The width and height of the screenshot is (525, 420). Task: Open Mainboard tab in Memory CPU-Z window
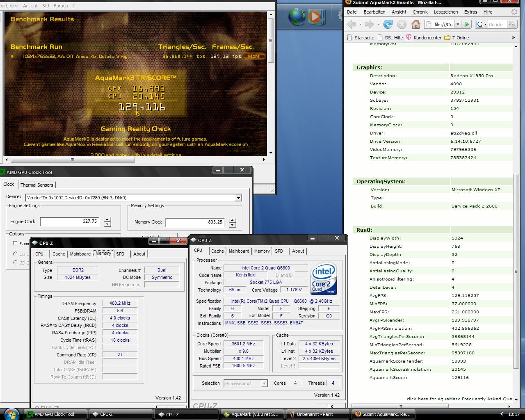[80, 254]
